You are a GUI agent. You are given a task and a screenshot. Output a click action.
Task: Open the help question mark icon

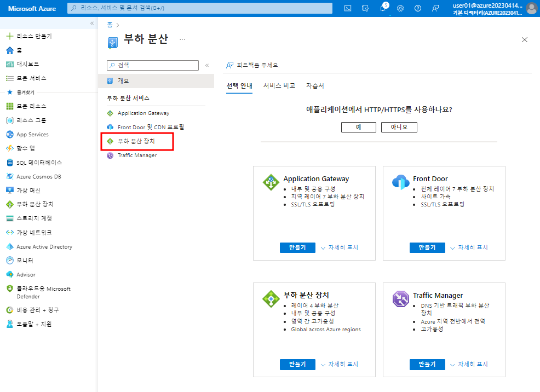[x=418, y=8]
